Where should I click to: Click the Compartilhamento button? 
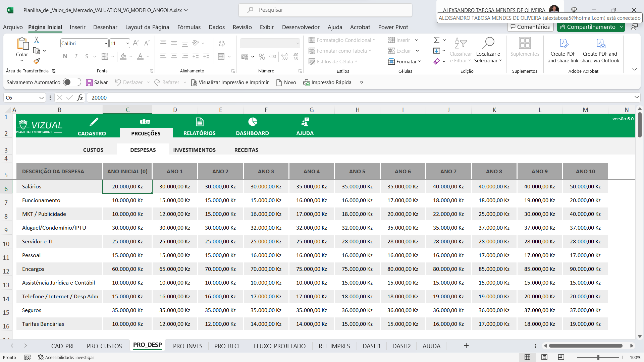point(590,27)
